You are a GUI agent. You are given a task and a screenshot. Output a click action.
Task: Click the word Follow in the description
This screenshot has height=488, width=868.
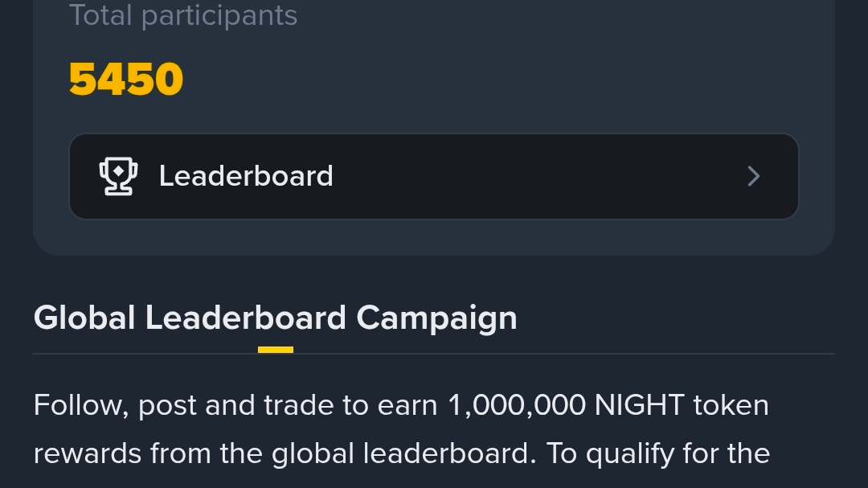tap(81, 406)
